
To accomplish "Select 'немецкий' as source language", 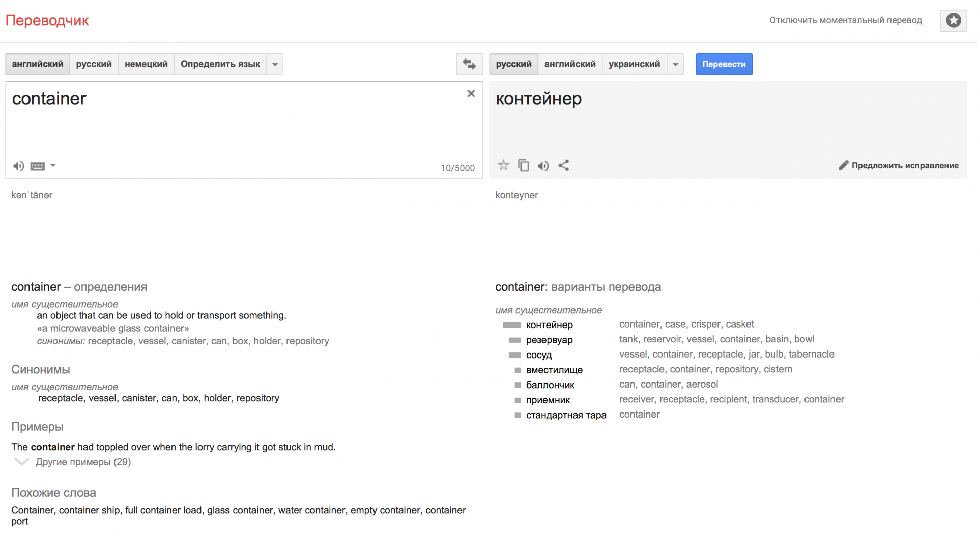I will (146, 64).
